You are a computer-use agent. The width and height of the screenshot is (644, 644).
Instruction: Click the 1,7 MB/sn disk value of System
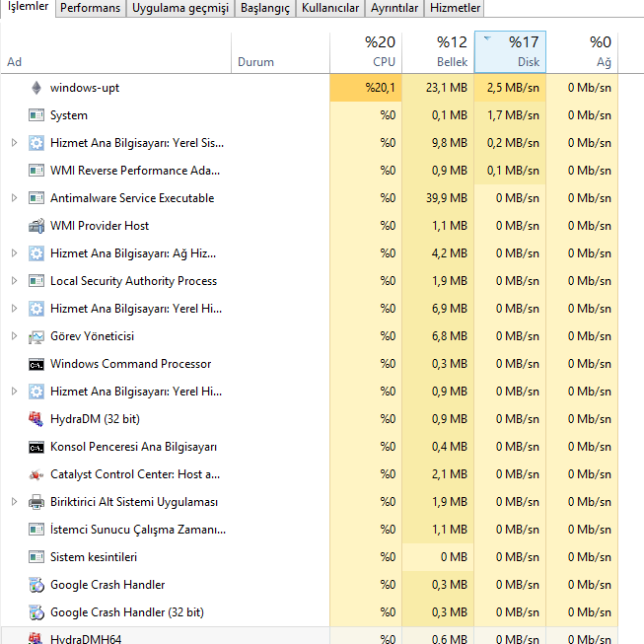pyautogui.click(x=513, y=115)
